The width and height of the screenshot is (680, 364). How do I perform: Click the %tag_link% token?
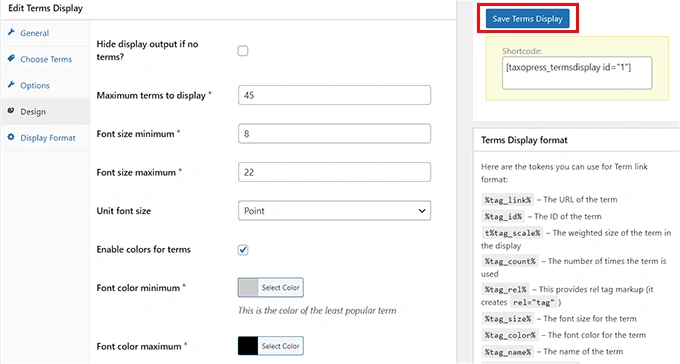click(x=508, y=200)
